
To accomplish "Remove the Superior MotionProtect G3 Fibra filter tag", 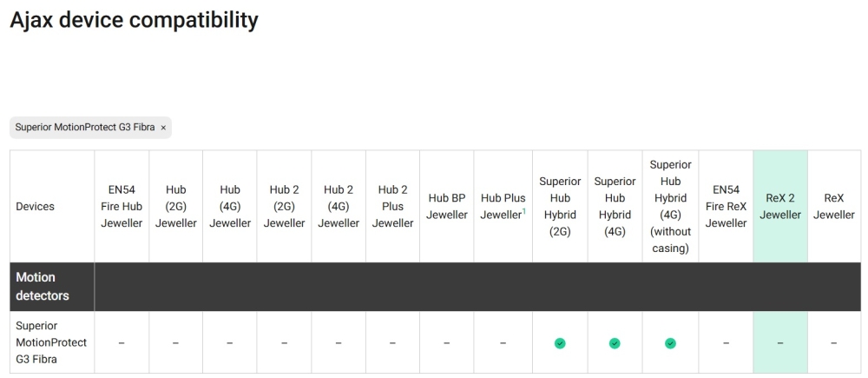I will click(x=163, y=128).
